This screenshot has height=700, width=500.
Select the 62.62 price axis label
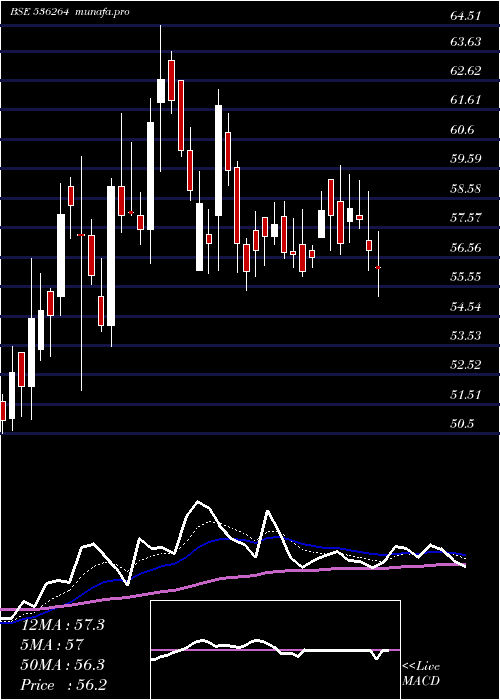coord(466,71)
